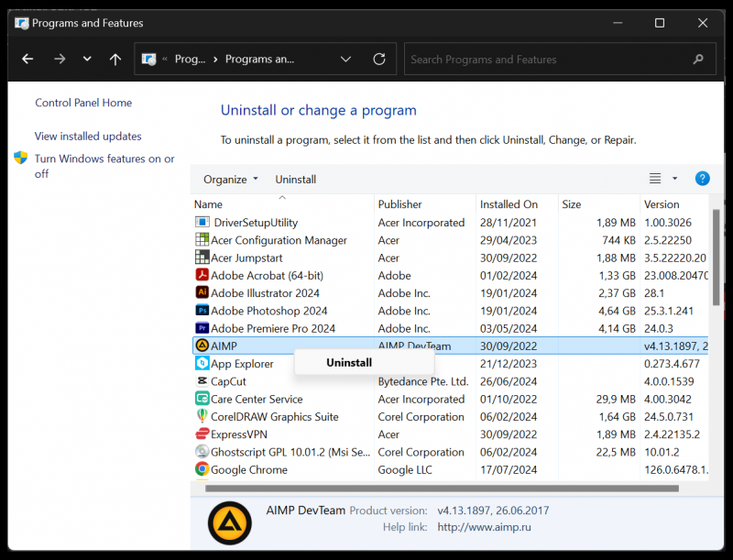
Task: Open the view options dropdown arrow
Action: click(x=674, y=179)
